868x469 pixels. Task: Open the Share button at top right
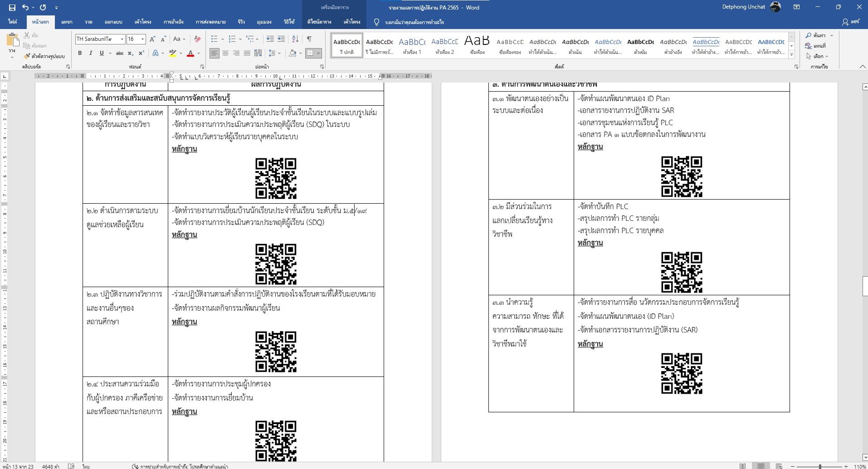851,22
